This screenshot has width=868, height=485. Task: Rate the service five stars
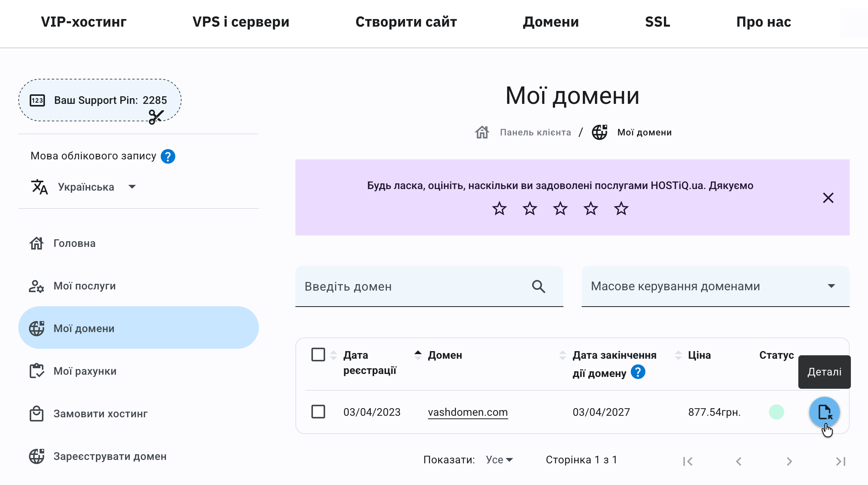tap(621, 208)
